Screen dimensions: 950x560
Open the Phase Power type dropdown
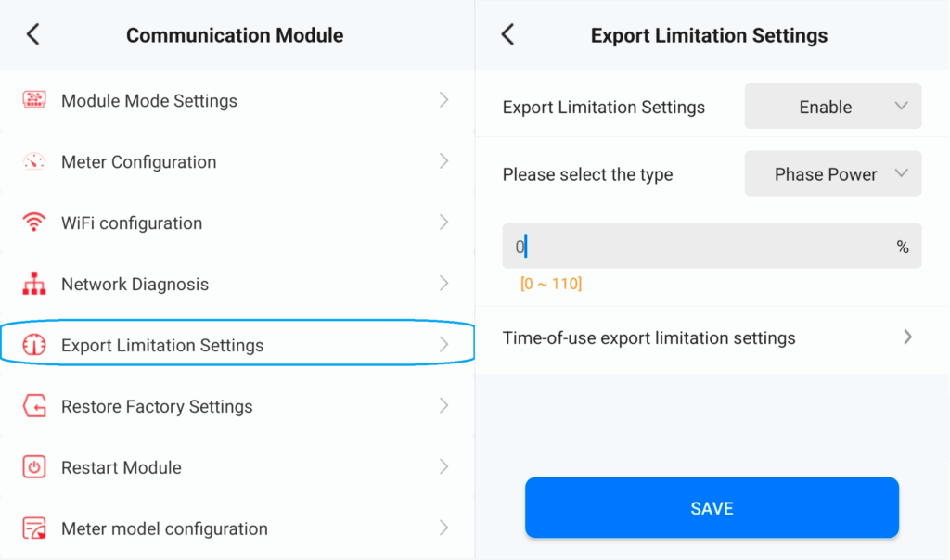832,174
